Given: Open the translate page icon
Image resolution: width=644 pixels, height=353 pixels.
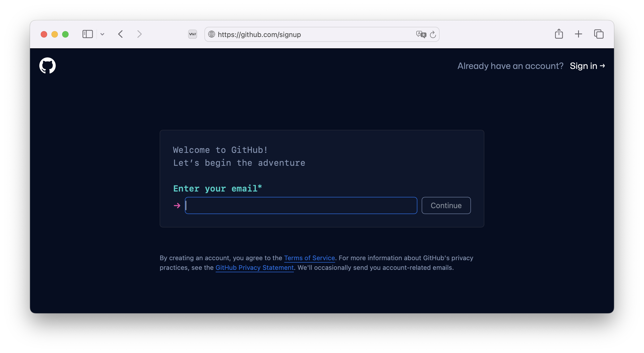Looking at the screenshot, I should [x=421, y=34].
